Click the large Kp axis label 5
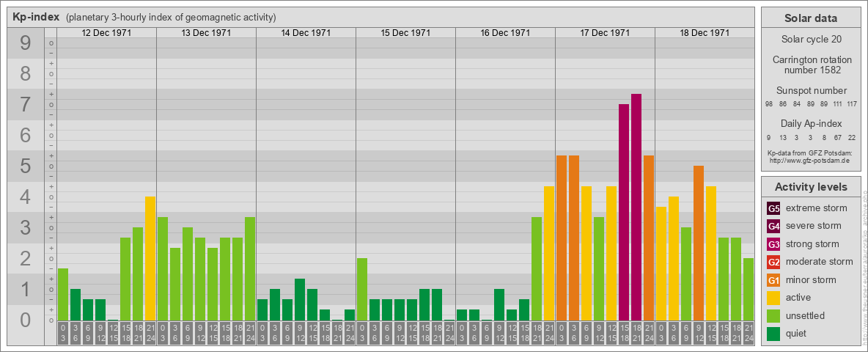This screenshot has height=352, width=868. 25,166
